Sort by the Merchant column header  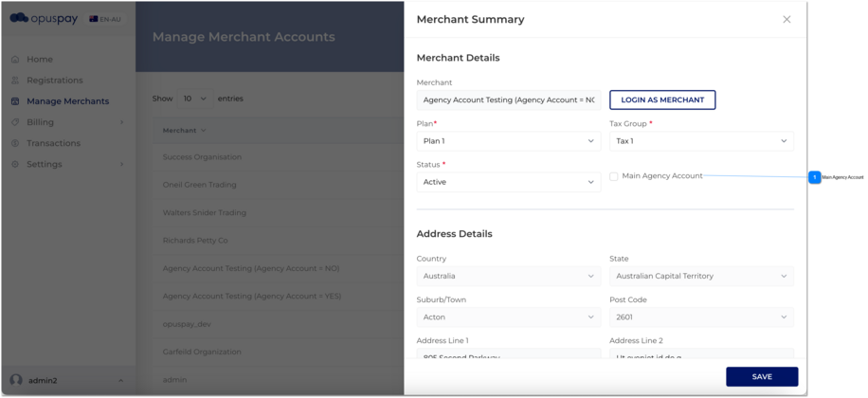[184, 131]
